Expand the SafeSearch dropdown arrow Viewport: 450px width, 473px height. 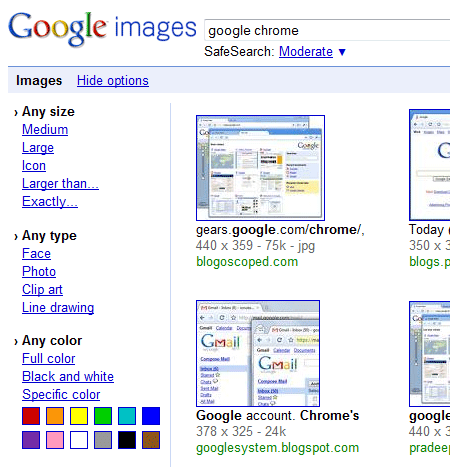342,52
